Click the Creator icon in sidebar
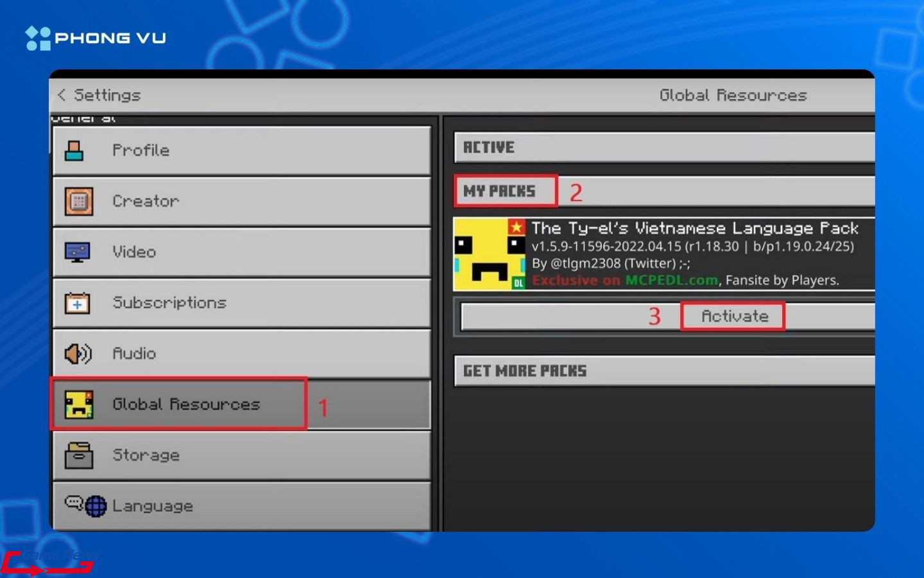Viewport: 924px width, 578px height. tap(78, 202)
